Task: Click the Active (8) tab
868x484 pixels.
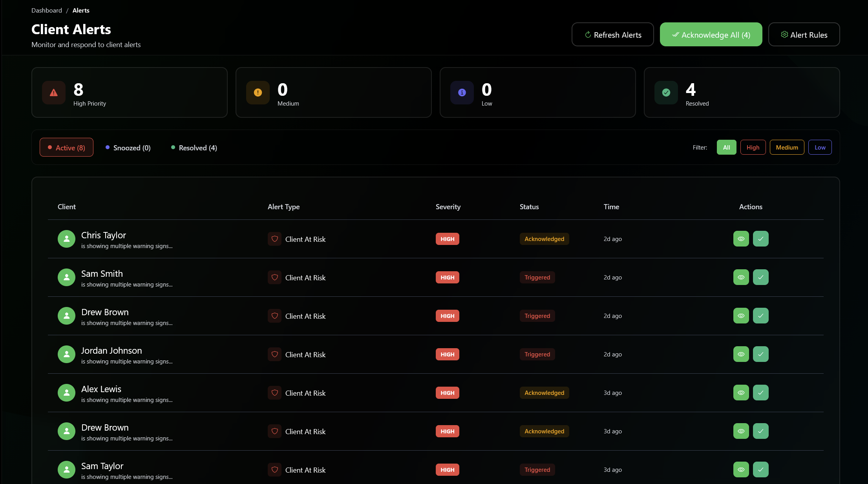Action: click(66, 148)
